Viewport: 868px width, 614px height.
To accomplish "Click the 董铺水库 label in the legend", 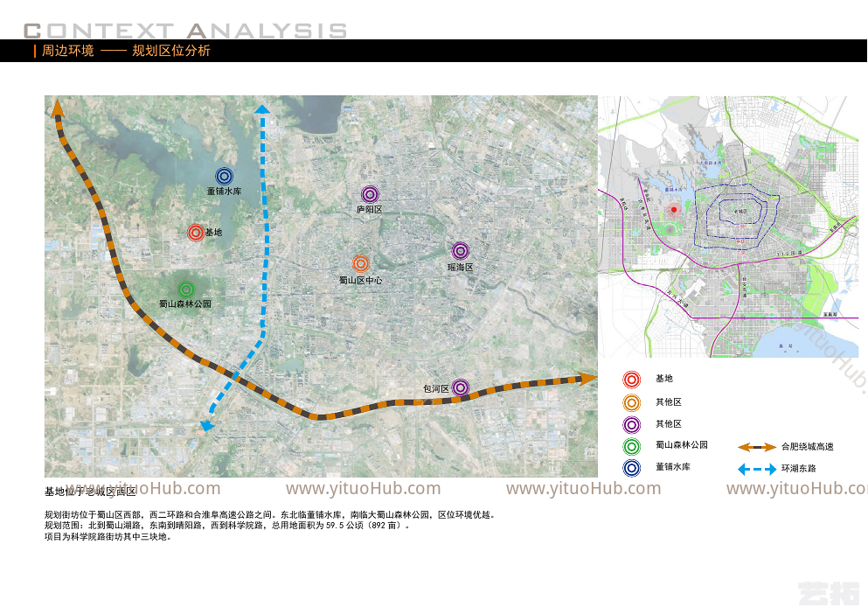I will point(672,467).
